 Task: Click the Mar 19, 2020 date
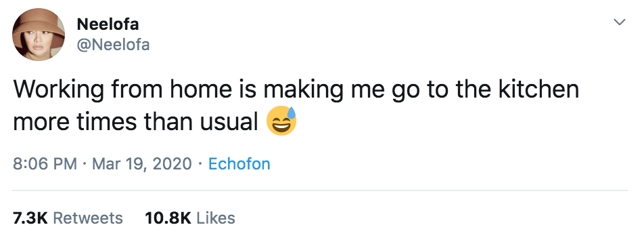pos(141,164)
